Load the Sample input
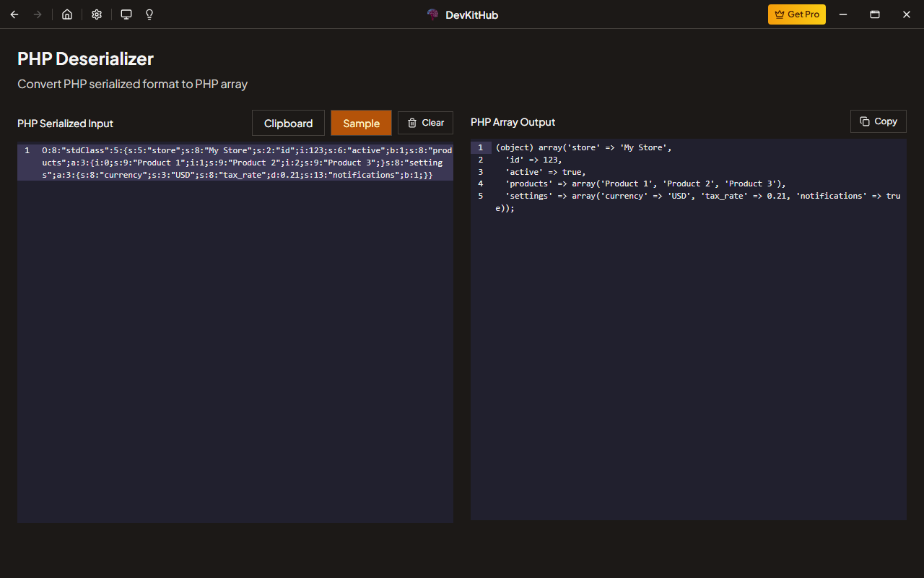Image resolution: width=924 pixels, height=578 pixels. 362,123
